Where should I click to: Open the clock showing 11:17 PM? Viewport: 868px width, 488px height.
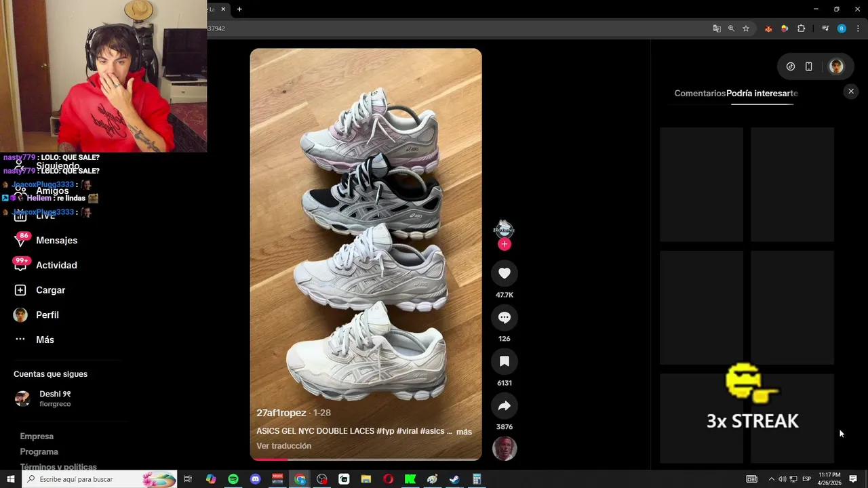829,479
